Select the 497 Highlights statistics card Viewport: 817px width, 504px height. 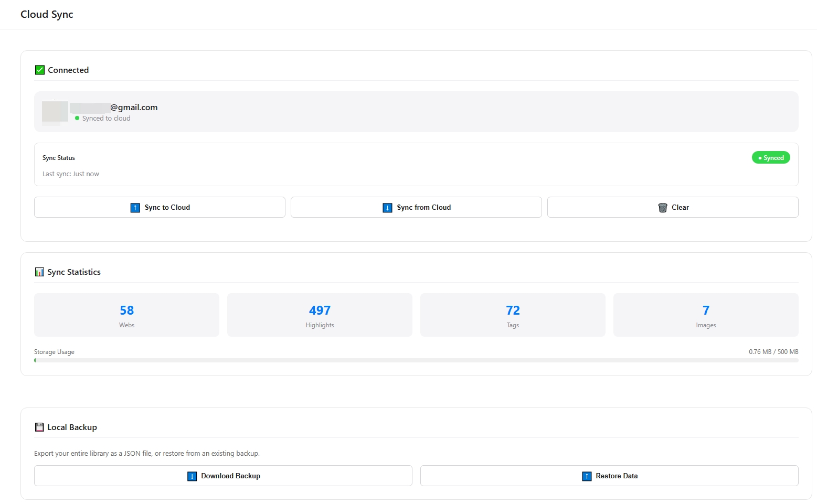(x=320, y=315)
